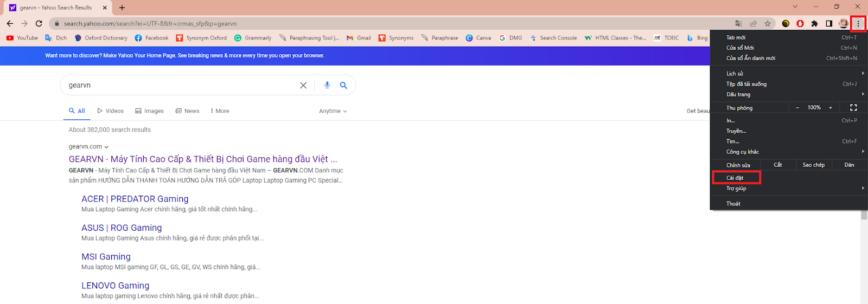Image resolution: width=868 pixels, height=304 pixels.
Task: Open the Anytime filter dropdown
Action: (x=333, y=111)
